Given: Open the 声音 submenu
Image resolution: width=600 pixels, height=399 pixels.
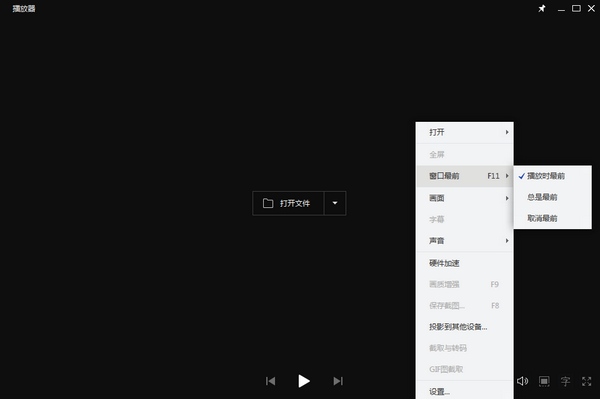Looking at the screenshot, I should [x=465, y=241].
